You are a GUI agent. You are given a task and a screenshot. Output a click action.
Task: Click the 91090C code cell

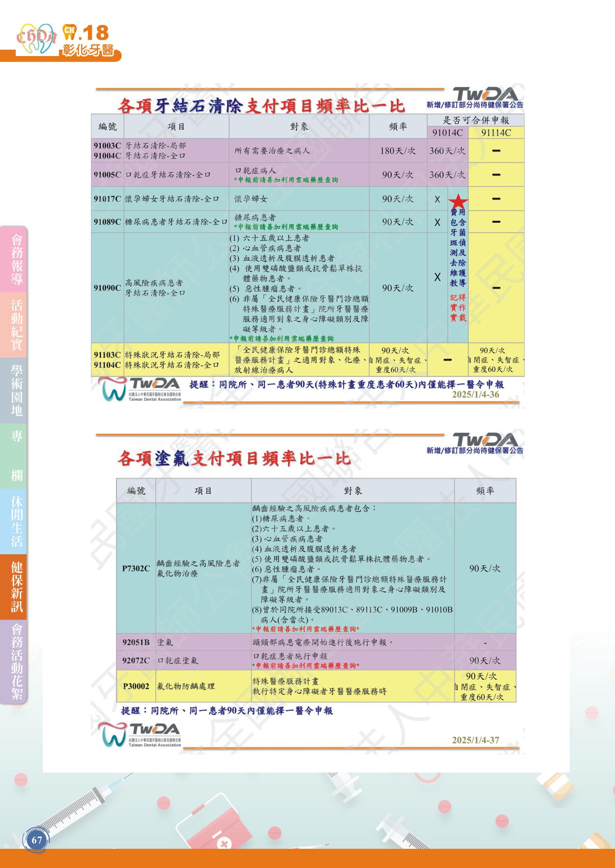point(107,288)
